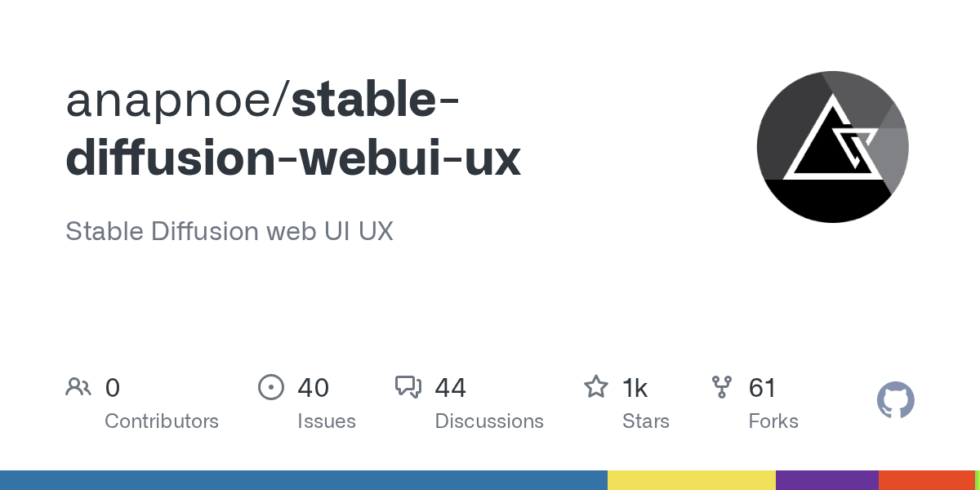Open the Forks label
The image size is (980, 490).
pyautogui.click(x=773, y=421)
